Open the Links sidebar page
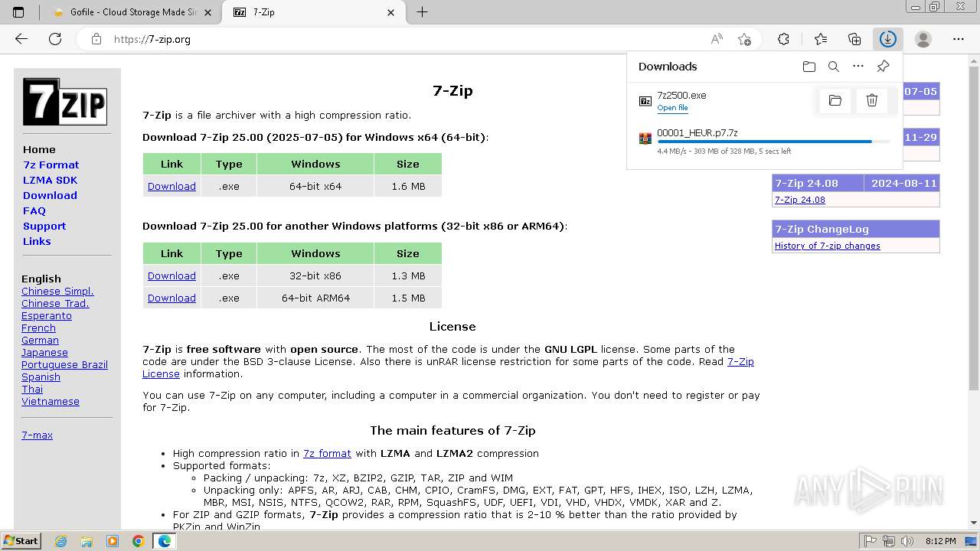Viewport: 980px width, 551px height. pyautogui.click(x=37, y=241)
